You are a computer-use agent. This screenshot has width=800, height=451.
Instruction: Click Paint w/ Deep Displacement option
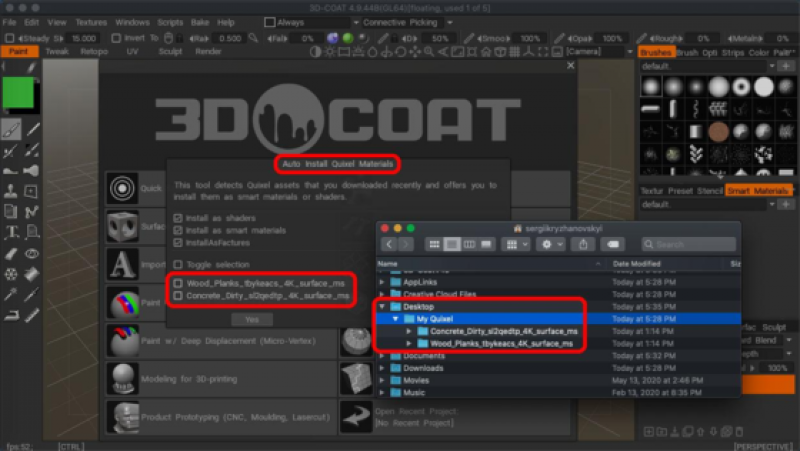tap(221, 341)
